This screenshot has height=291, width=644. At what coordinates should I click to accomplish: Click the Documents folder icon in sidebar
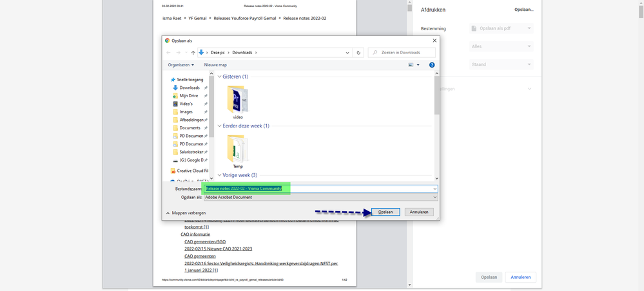click(175, 127)
